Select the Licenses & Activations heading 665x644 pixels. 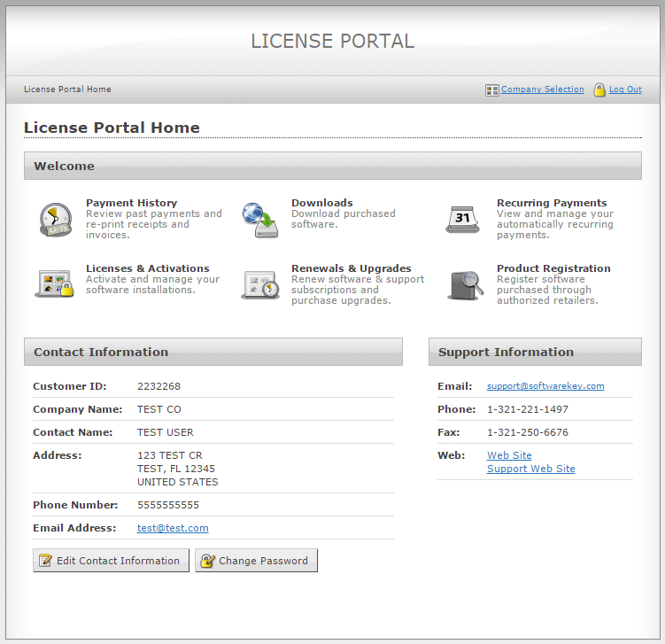coord(147,268)
